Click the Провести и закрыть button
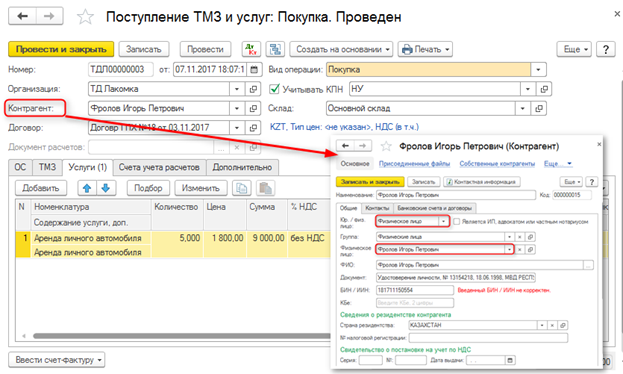This screenshot has height=374, width=623. tap(61, 49)
